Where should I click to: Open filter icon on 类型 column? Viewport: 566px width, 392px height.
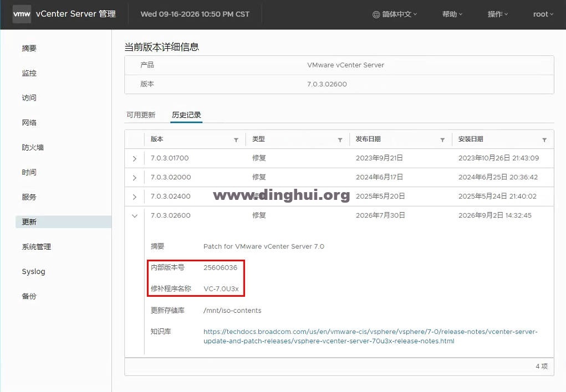[340, 140]
